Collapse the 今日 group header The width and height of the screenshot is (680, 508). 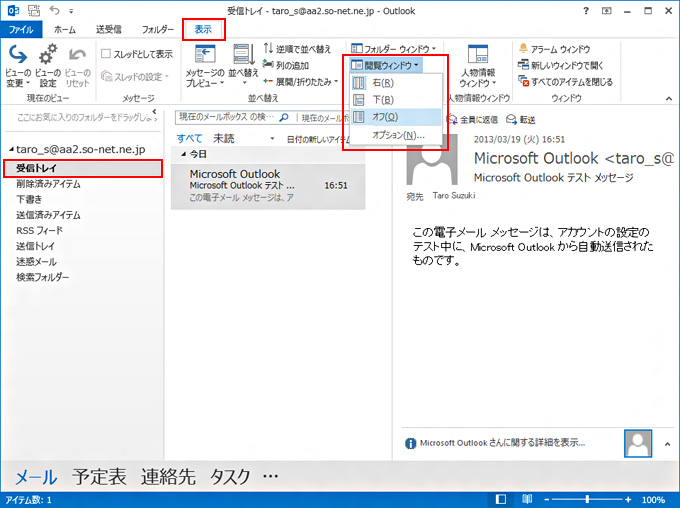pos(184,155)
